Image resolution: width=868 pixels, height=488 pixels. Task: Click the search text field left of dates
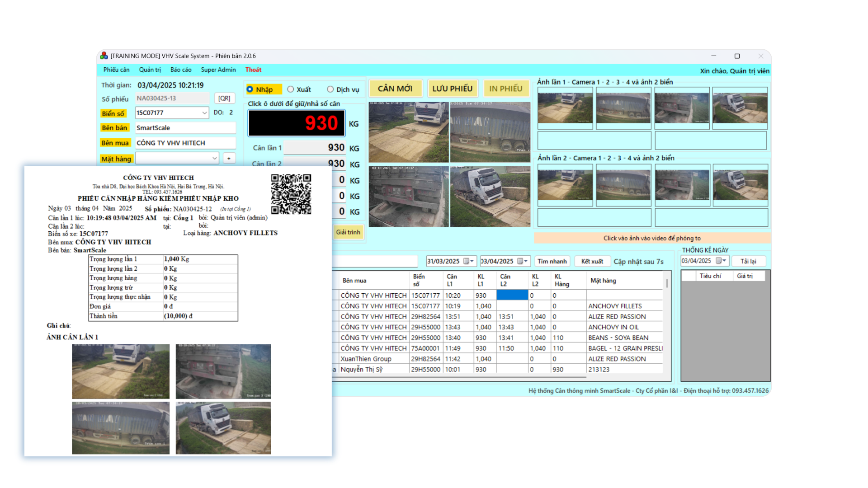coord(375,261)
